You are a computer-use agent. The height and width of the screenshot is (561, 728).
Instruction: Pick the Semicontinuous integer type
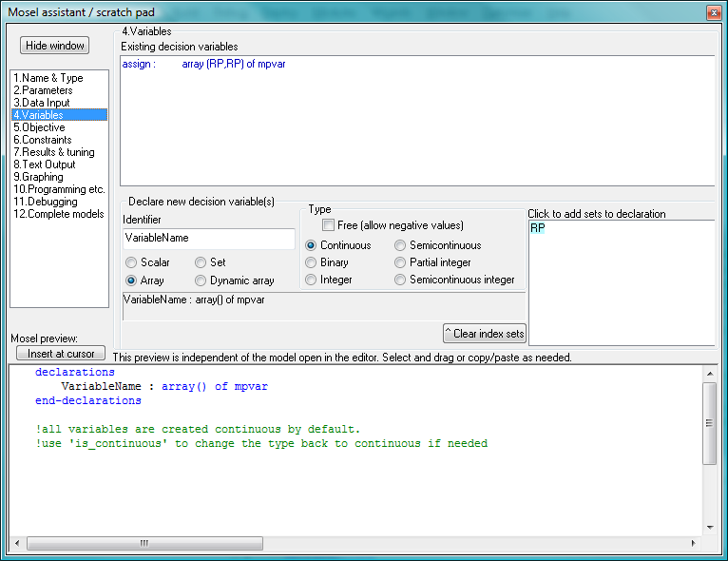pyautogui.click(x=401, y=280)
